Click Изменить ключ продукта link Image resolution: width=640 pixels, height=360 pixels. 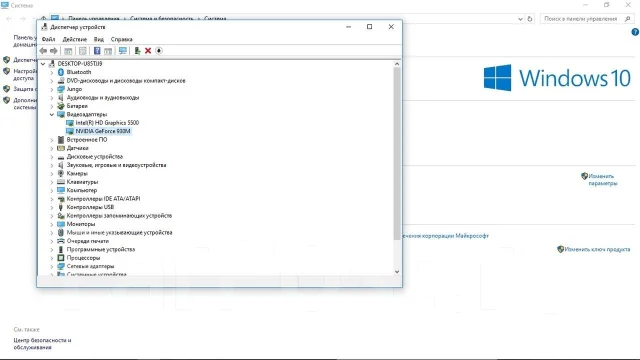(597, 249)
